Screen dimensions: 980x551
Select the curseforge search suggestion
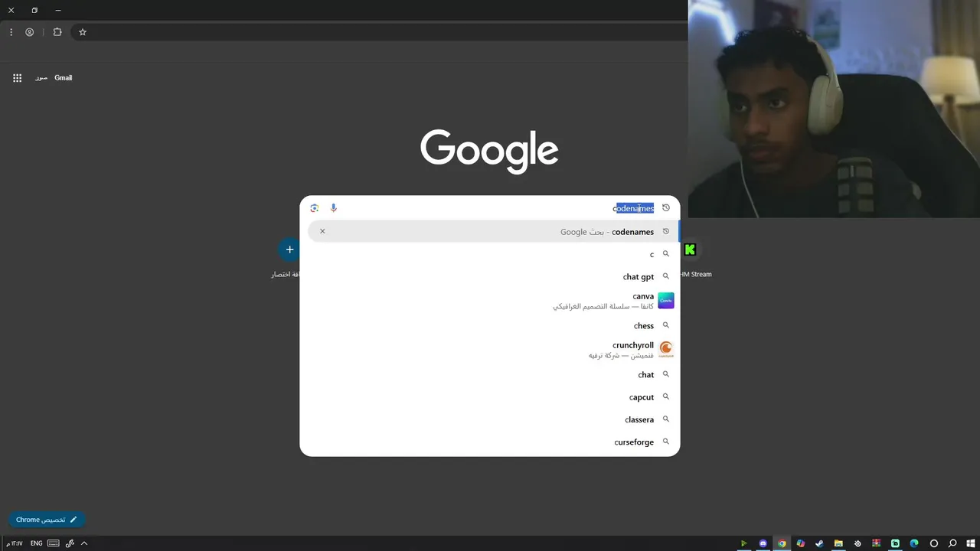pyautogui.click(x=490, y=442)
